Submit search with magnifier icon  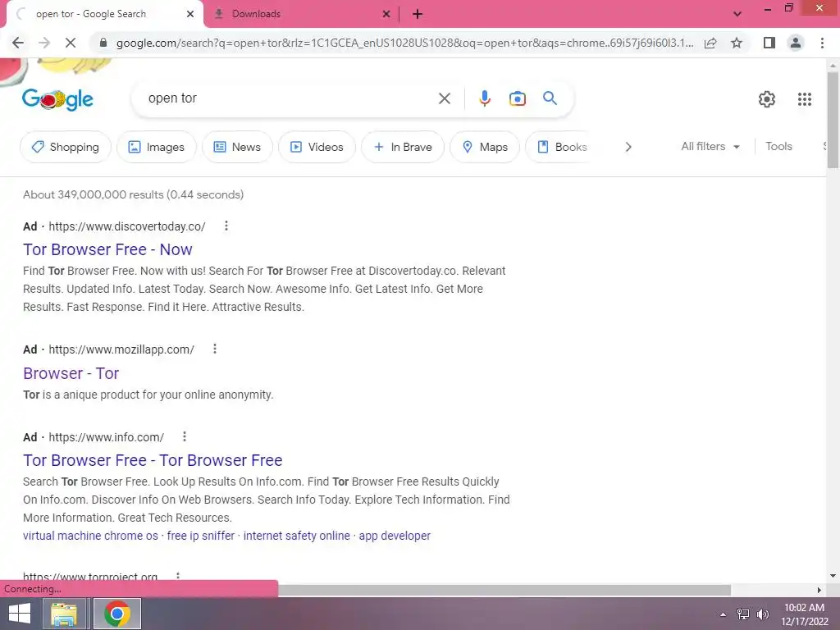click(x=550, y=98)
